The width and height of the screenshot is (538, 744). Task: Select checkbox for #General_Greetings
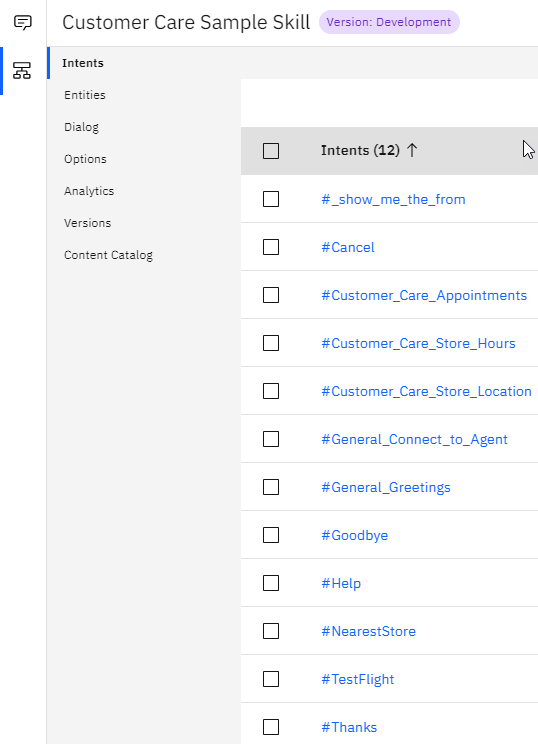click(271, 487)
